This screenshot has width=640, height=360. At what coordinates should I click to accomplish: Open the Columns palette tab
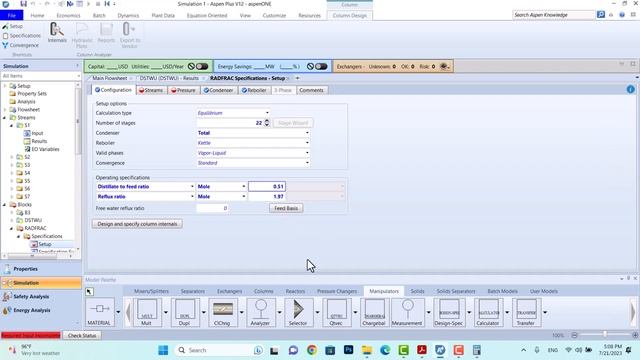264,291
